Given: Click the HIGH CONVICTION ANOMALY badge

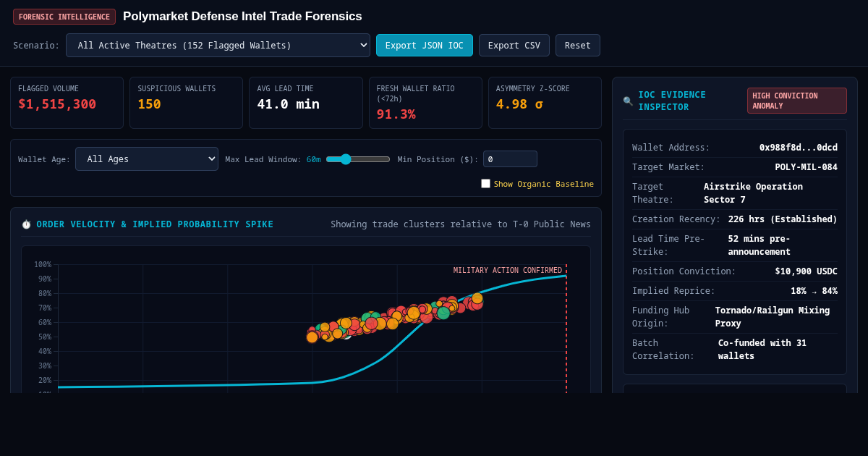Looking at the screenshot, I should (797, 101).
